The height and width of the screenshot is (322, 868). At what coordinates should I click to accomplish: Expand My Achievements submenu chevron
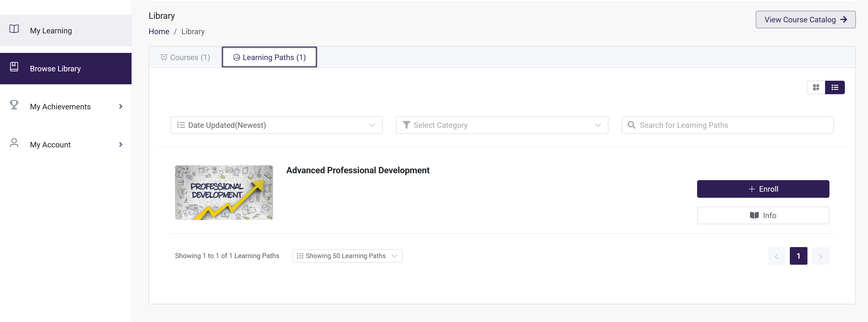pos(121,107)
